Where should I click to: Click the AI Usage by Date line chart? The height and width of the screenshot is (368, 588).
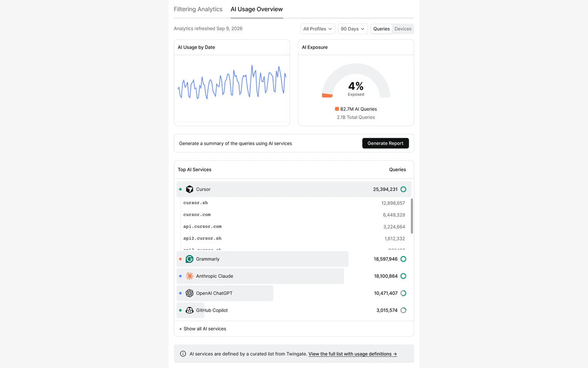(232, 82)
